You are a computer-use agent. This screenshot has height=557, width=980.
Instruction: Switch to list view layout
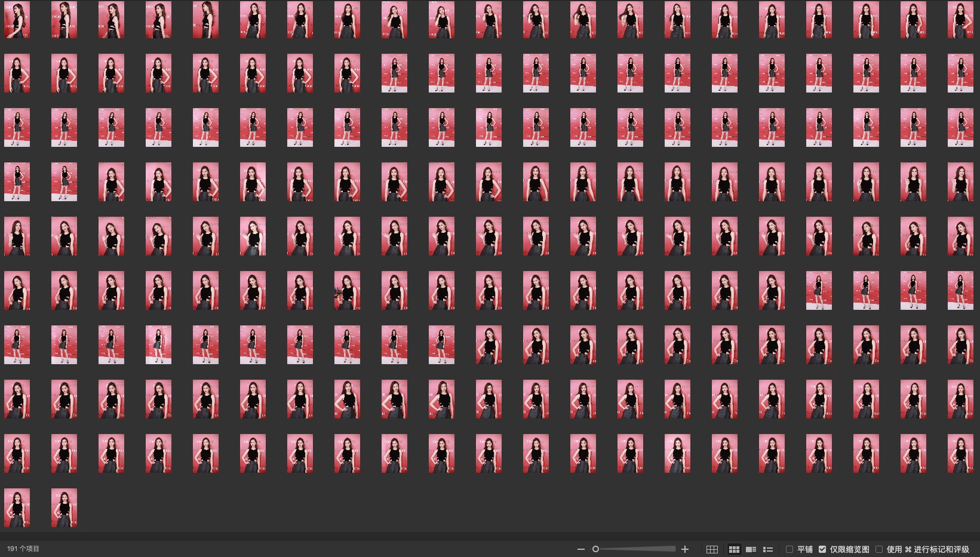click(x=768, y=549)
